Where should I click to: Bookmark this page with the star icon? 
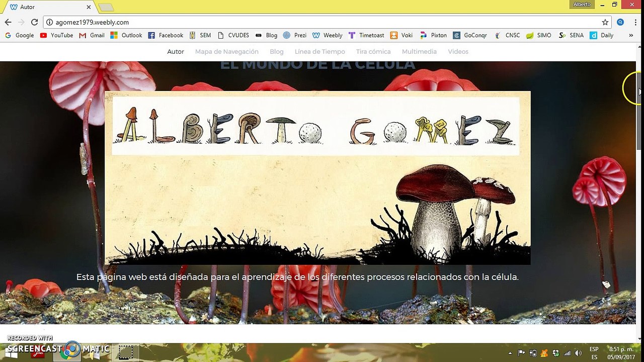(605, 22)
